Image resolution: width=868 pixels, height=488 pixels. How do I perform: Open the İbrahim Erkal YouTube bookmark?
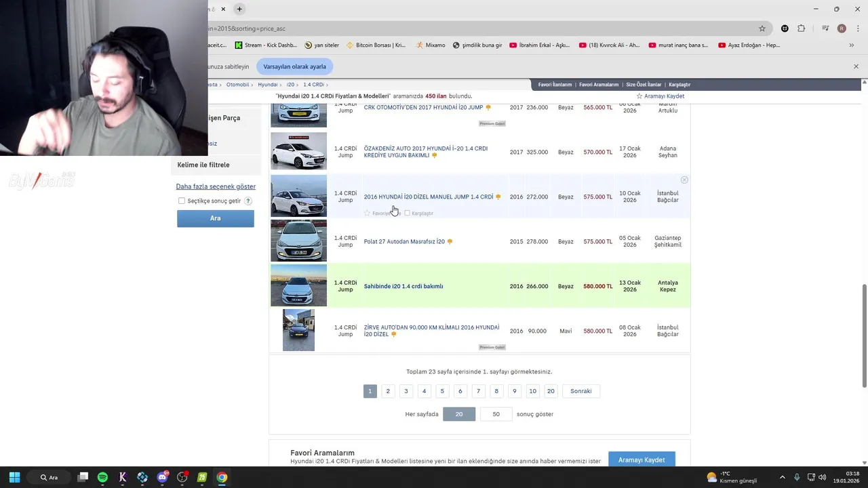point(540,45)
